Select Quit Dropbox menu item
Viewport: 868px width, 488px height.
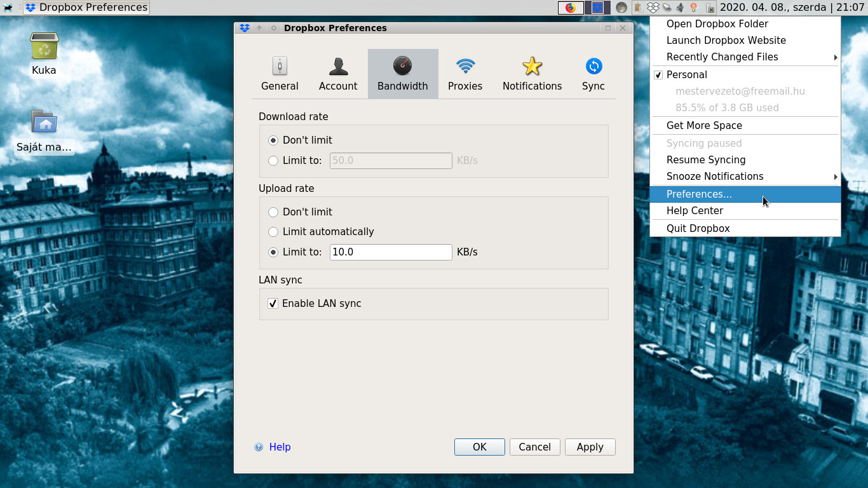click(x=745, y=229)
